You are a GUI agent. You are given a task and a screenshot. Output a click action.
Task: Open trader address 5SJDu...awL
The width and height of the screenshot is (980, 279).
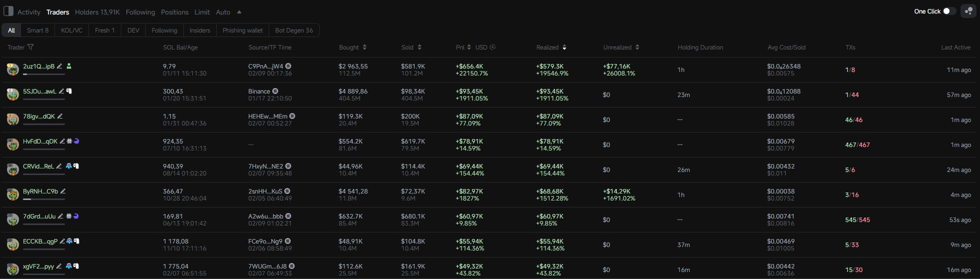(x=39, y=91)
